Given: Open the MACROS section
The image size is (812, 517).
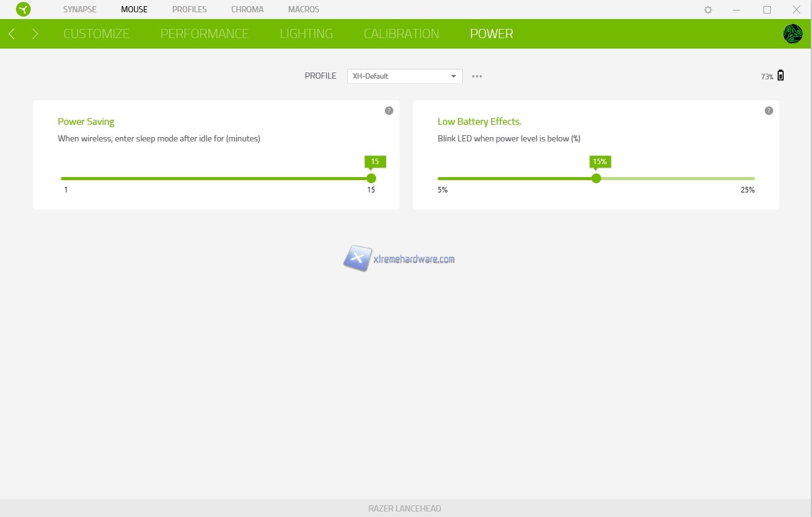Looking at the screenshot, I should 304,10.
